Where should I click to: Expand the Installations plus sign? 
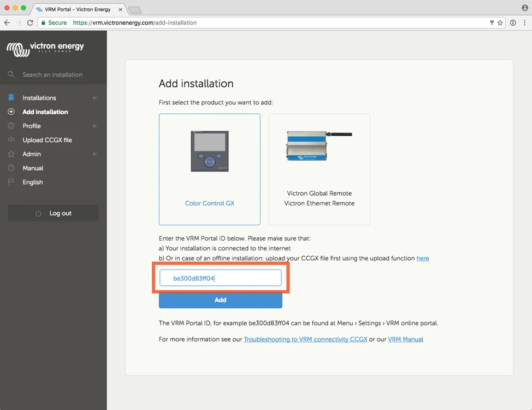(94, 98)
